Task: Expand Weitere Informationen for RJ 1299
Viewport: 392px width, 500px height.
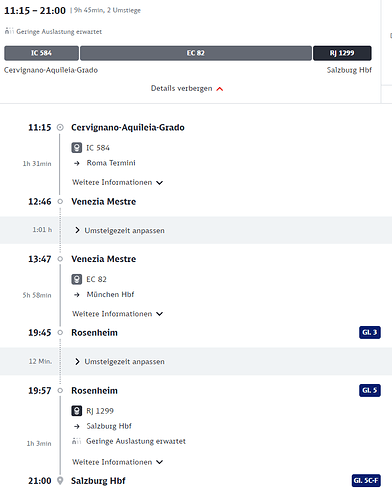Action: coord(117,462)
